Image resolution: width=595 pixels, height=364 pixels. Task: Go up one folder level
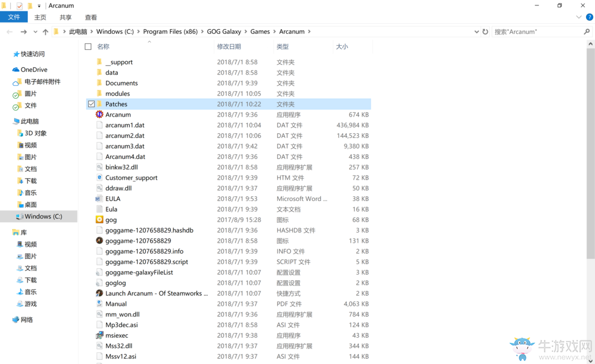[x=46, y=32]
